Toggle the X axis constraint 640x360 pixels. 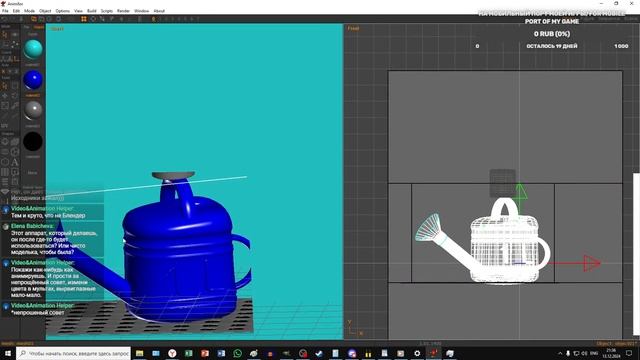coord(3,71)
